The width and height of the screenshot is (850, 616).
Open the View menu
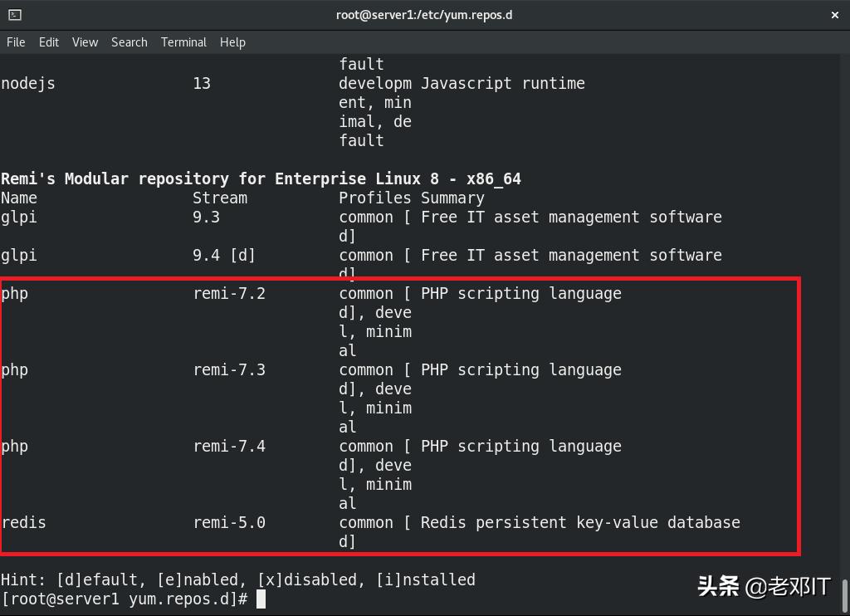coord(84,42)
